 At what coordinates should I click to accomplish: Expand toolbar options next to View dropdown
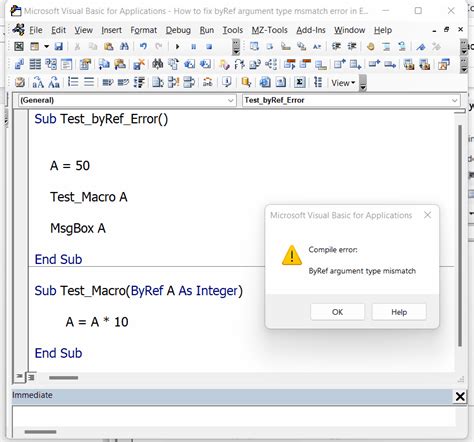click(363, 83)
